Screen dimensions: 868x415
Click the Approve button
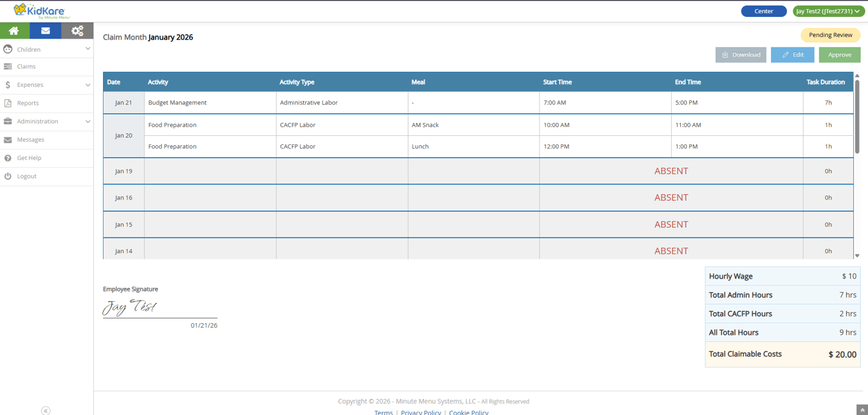pyautogui.click(x=839, y=55)
